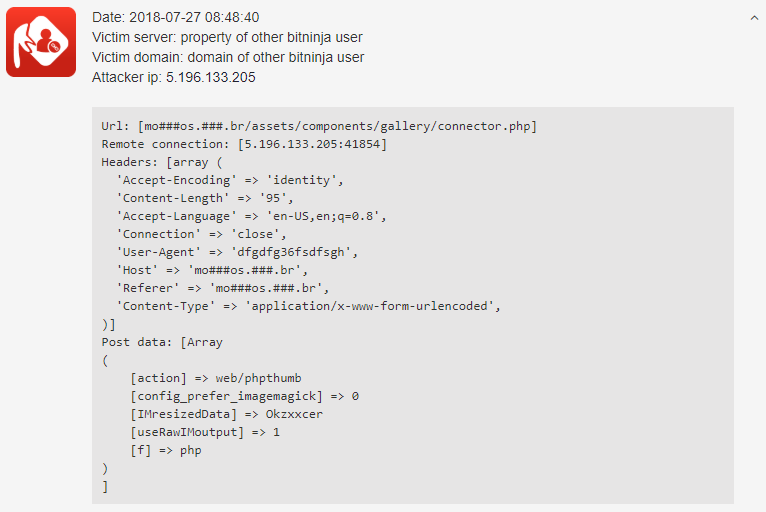Click the IMresizedData Okzxxcer entry
The image size is (766, 512).
[x=226, y=415]
